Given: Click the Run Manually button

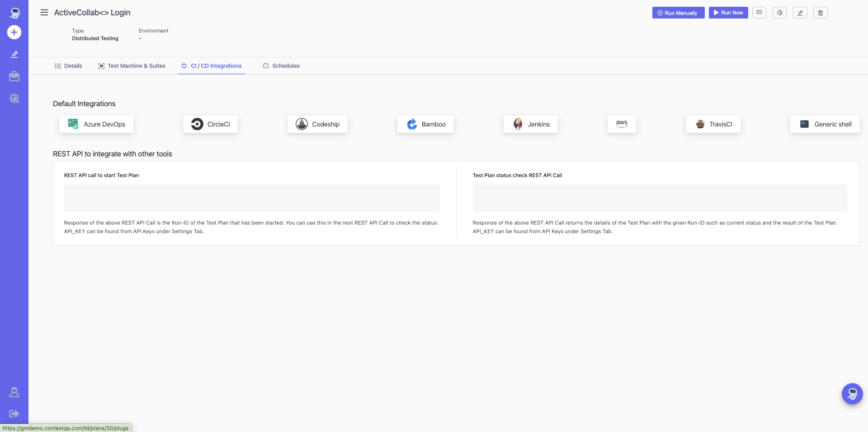Looking at the screenshot, I should pos(678,13).
